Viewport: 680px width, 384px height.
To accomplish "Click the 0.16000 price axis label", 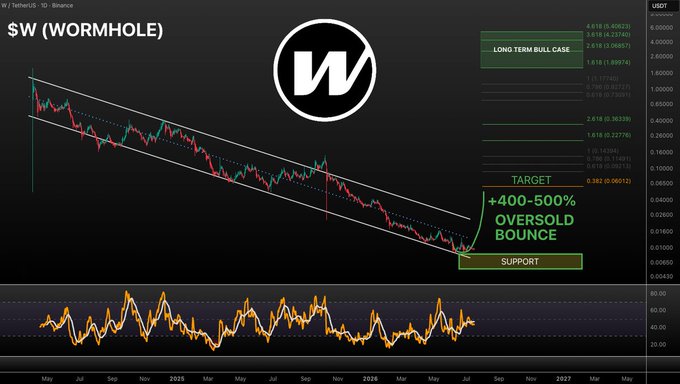I will [661, 152].
